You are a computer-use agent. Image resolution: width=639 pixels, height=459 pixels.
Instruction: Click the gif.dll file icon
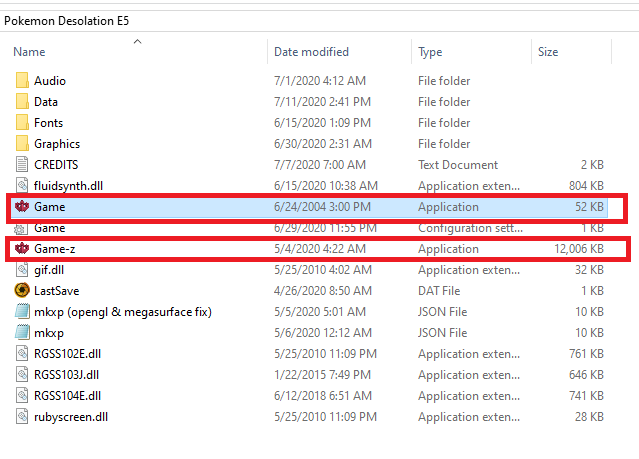[x=22, y=270]
